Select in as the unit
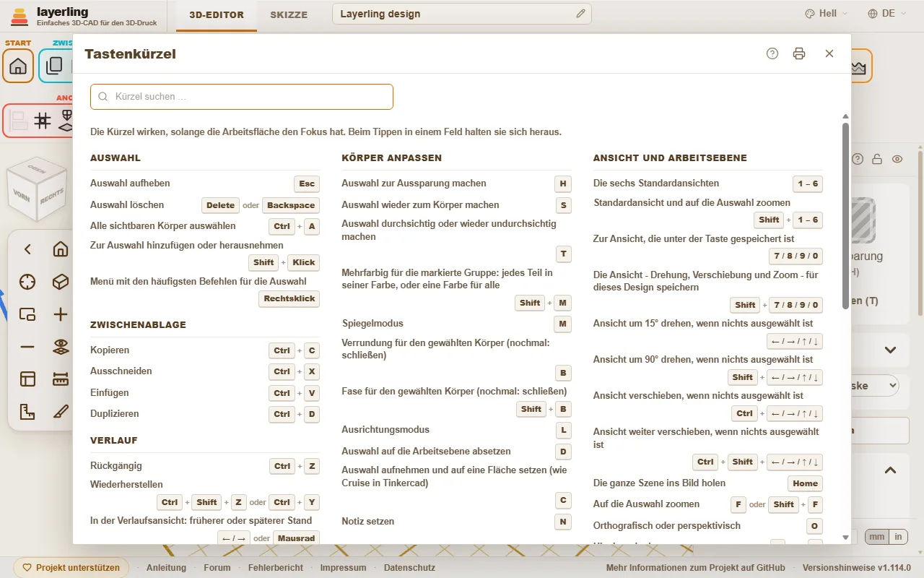 (899, 537)
